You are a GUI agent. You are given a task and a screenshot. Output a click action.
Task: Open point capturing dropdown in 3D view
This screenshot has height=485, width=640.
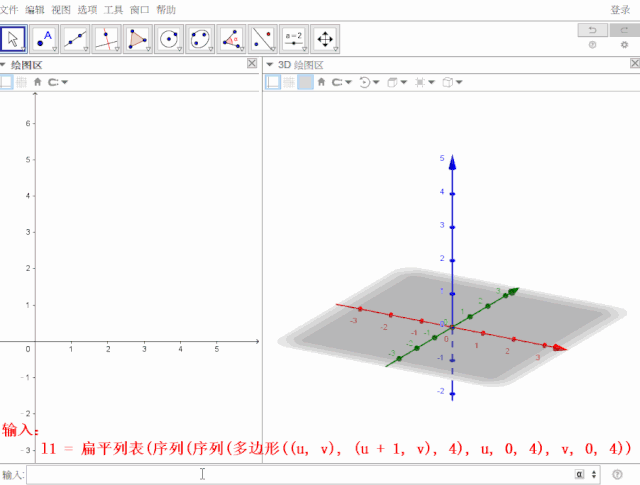[x=341, y=82]
